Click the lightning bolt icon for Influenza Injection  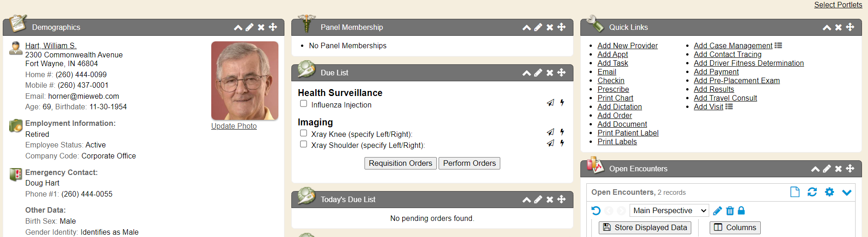562,102
